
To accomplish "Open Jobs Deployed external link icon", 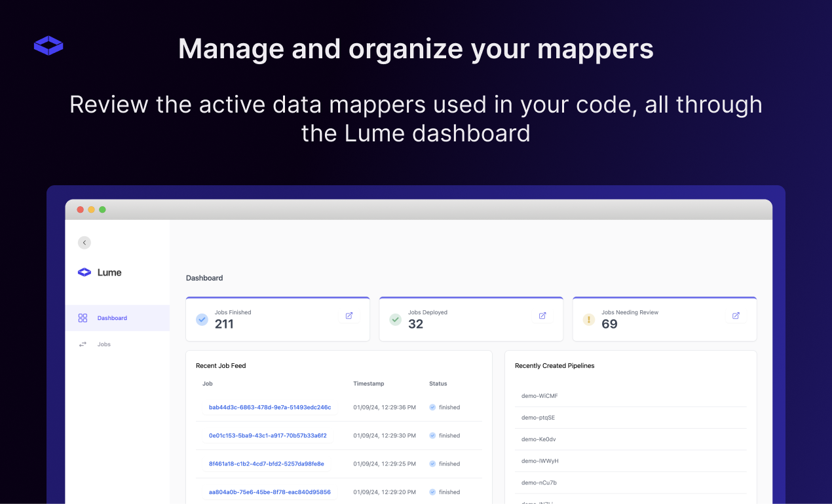I will (x=542, y=315).
